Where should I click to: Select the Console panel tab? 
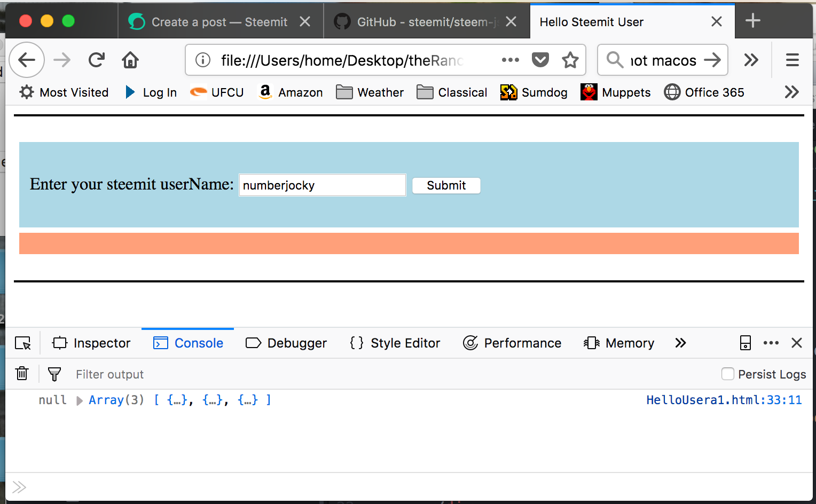click(188, 343)
